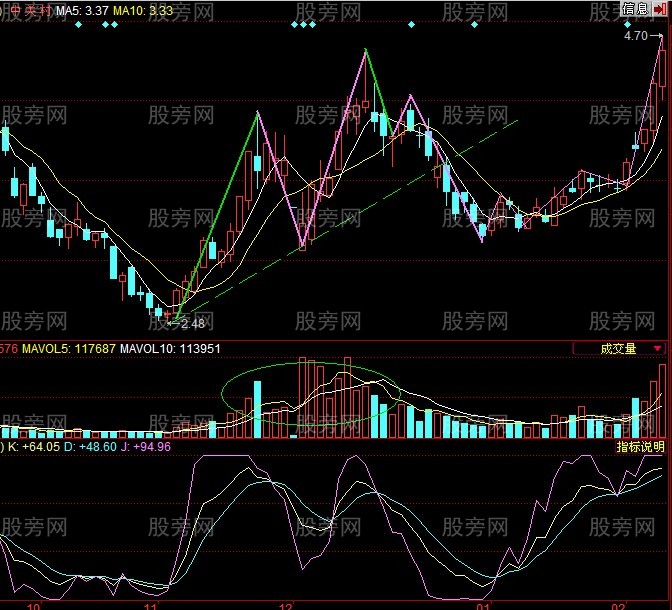Click month 02 on the date axis
Screen dimensions: 672x610
pos(620,606)
